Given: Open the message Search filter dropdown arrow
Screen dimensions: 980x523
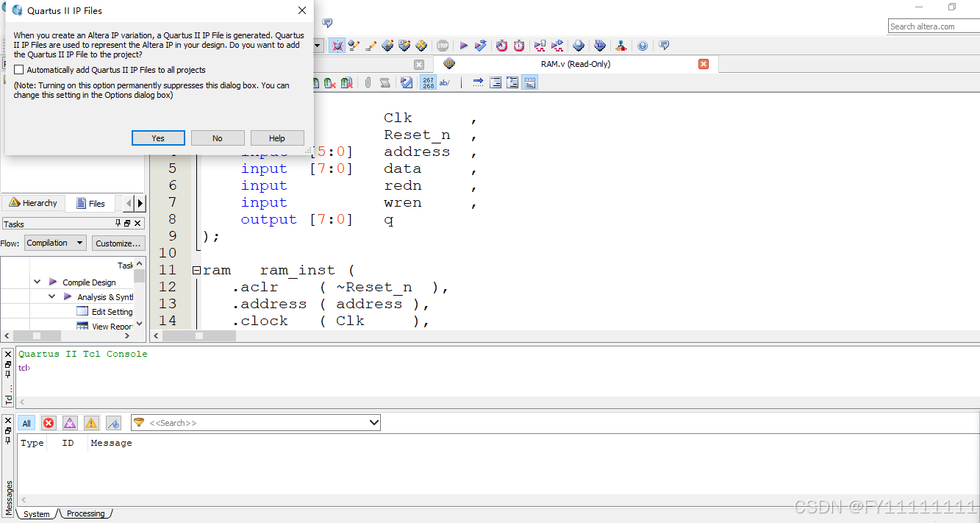Looking at the screenshot, I should tap(374, 423).
